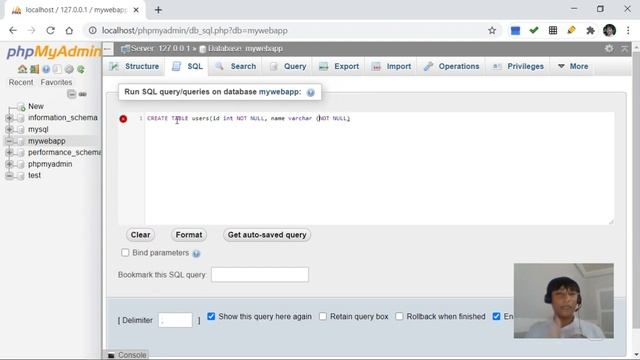Collapse all navigation tree items icon
640x360 pixels.
coord(72,94)
